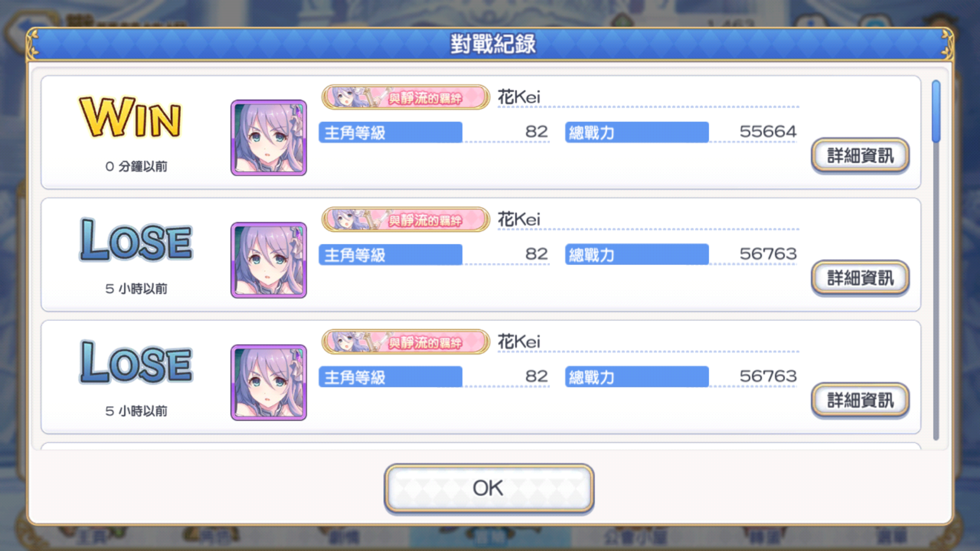Tap opponent avatar in third record

coord(269,383)
